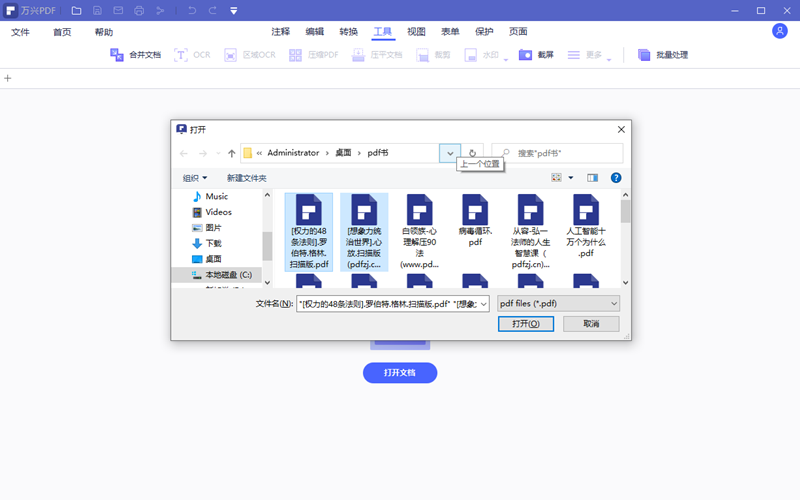Expand the address bar previous locations dropdown
This screenshot has height=500, width=800.
click(450, 153)
